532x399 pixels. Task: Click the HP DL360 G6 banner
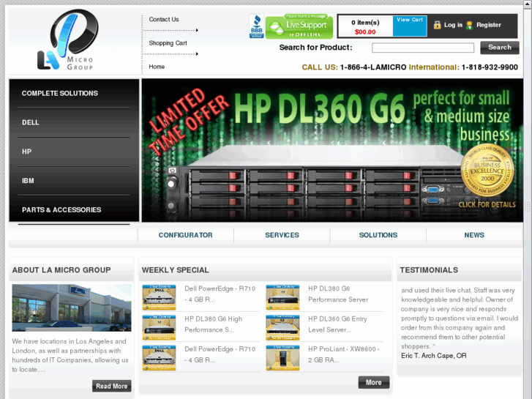[332, 150]
